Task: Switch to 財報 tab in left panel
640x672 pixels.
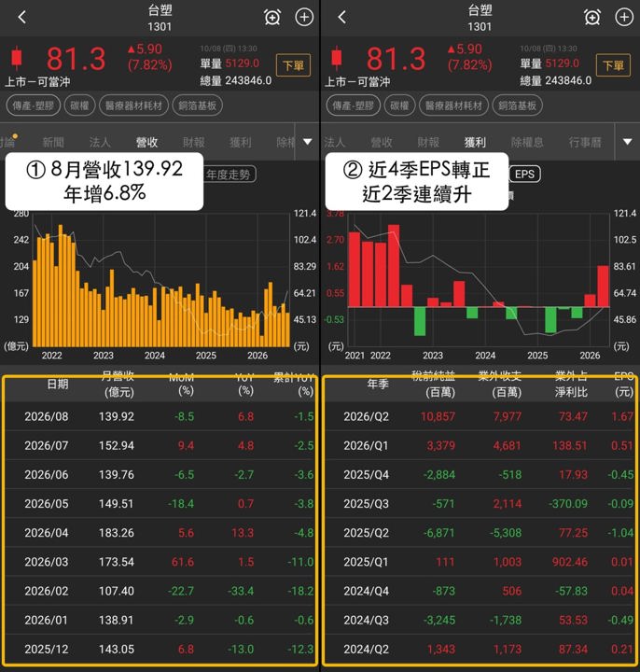Action: click(194, 142)
